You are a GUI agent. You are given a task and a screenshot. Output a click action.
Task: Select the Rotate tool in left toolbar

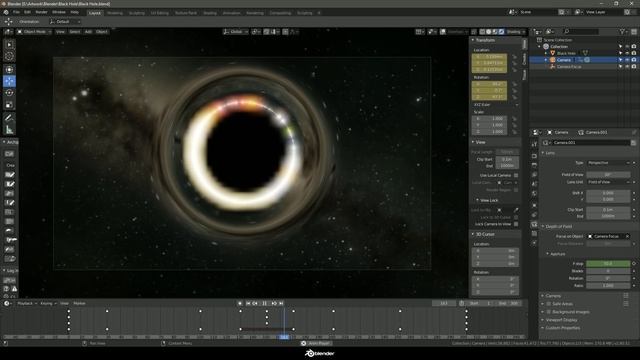tap(9, 93)
